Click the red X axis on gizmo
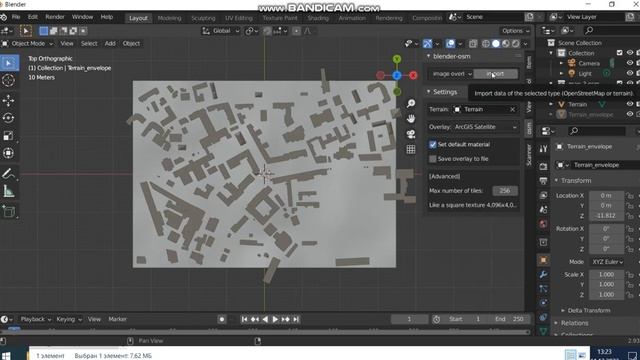This screenshot has height=360, width=640. (x=413, y=76)
